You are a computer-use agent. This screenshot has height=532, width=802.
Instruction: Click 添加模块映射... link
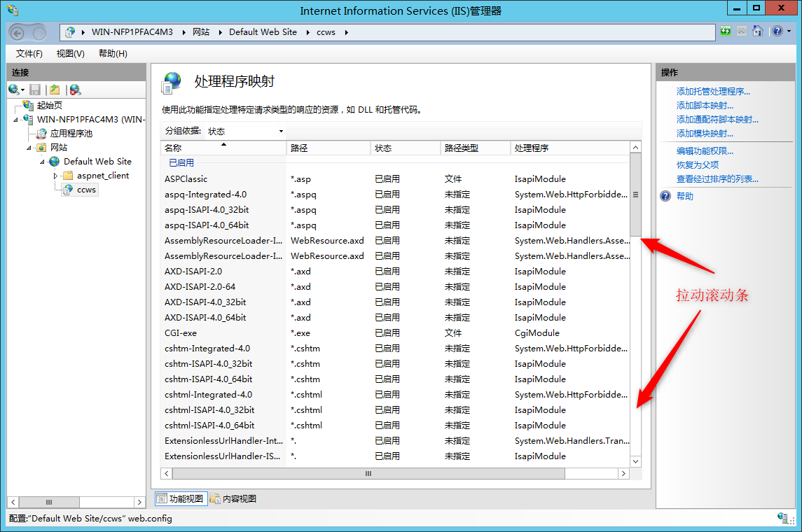[x=705, y=134]
